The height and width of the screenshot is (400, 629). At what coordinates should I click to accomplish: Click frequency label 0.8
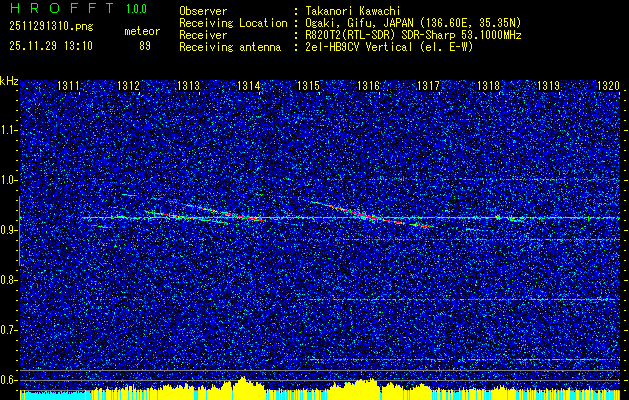coord(8,280)
